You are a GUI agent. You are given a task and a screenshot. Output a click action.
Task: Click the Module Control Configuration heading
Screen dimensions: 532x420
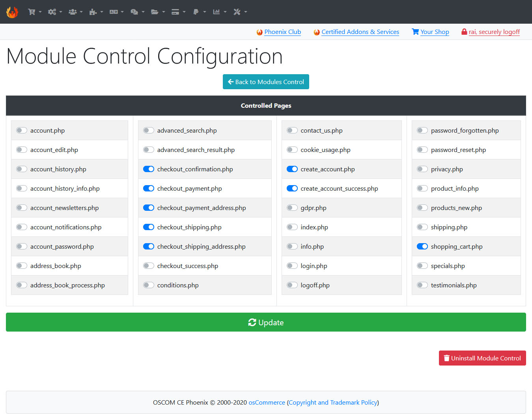point(145,56)
